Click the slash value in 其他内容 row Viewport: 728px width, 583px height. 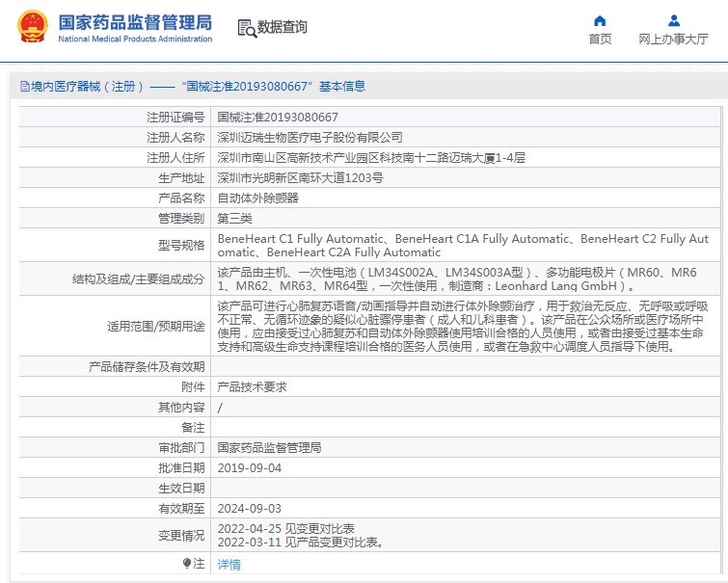tap(220, 408)
